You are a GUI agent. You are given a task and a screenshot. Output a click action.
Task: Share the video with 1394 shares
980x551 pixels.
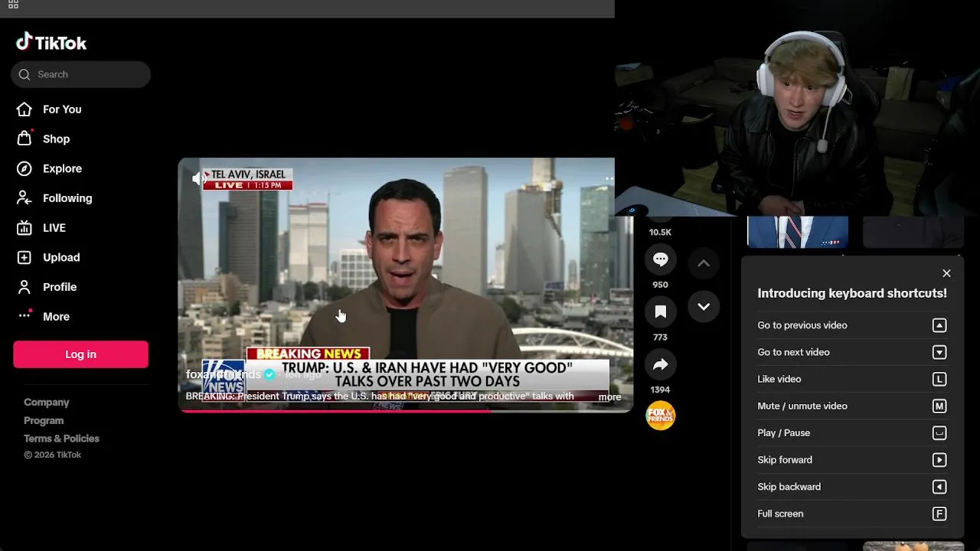660,365
